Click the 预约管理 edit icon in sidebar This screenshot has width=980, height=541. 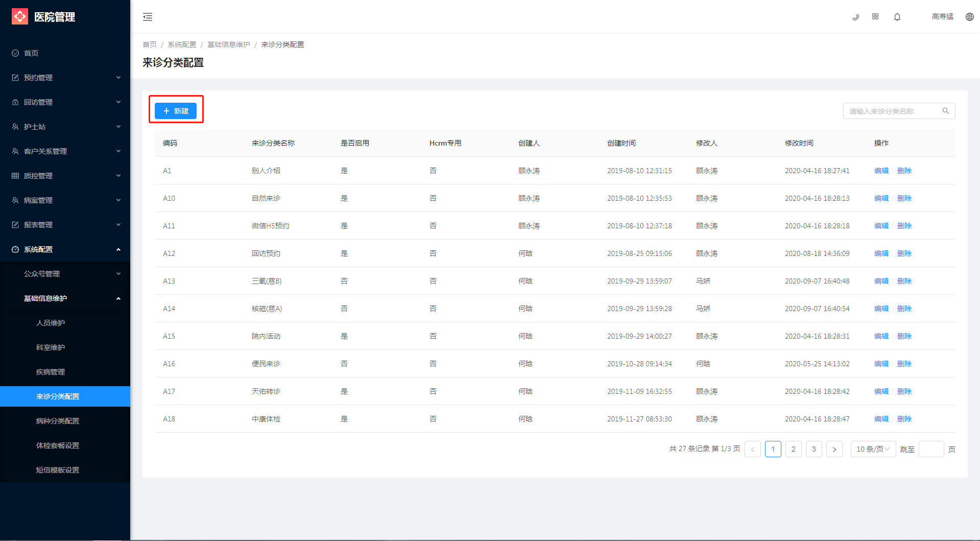pos(15,78)
